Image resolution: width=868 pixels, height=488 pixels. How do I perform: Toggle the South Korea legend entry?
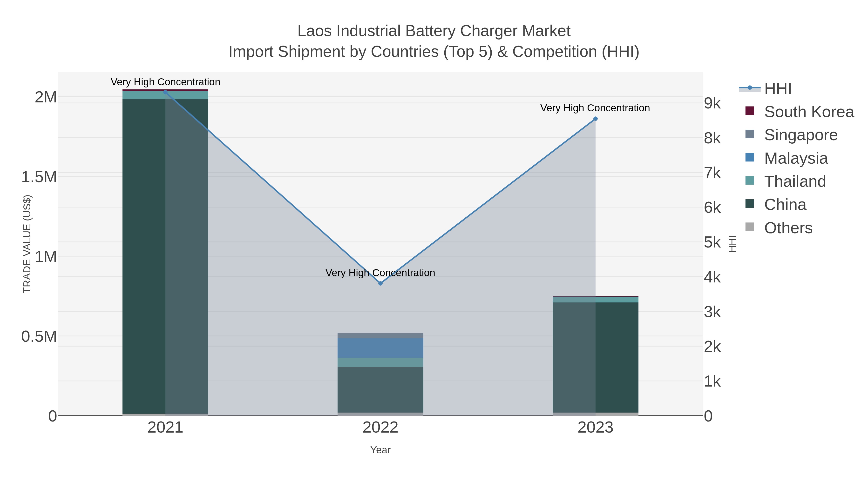[x=797, y=112]
